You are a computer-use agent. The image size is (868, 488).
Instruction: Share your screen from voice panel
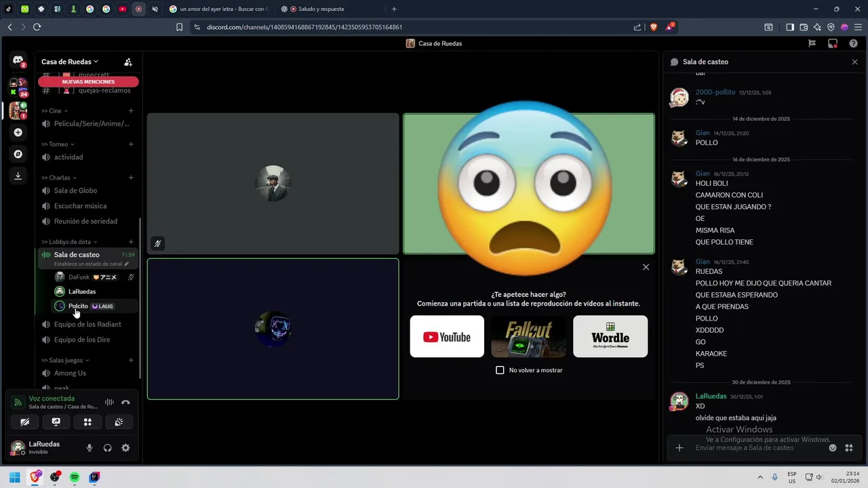[56, 422]
